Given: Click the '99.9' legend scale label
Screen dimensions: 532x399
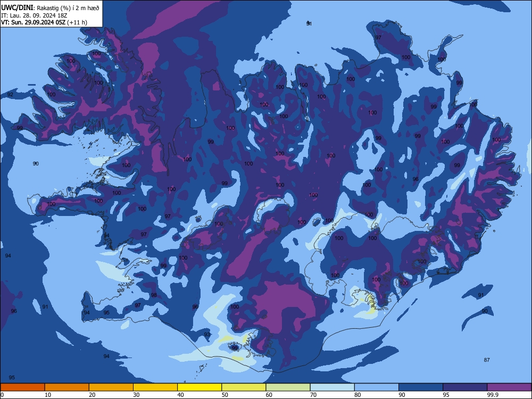Looking at the screenshot, I should point(493,395).
